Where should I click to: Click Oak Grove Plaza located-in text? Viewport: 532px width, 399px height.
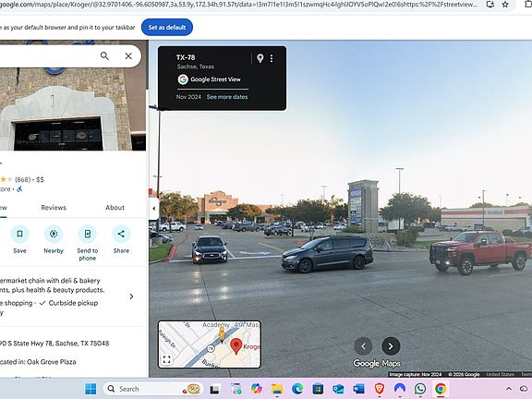click(x=51, y=362)
